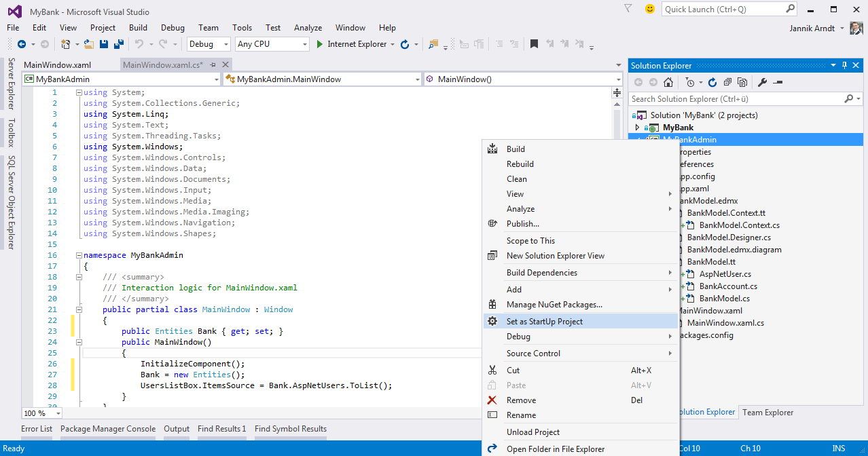868x456 pixels.
Task: Open the Build Dependencies submenu
Action: 581,273
